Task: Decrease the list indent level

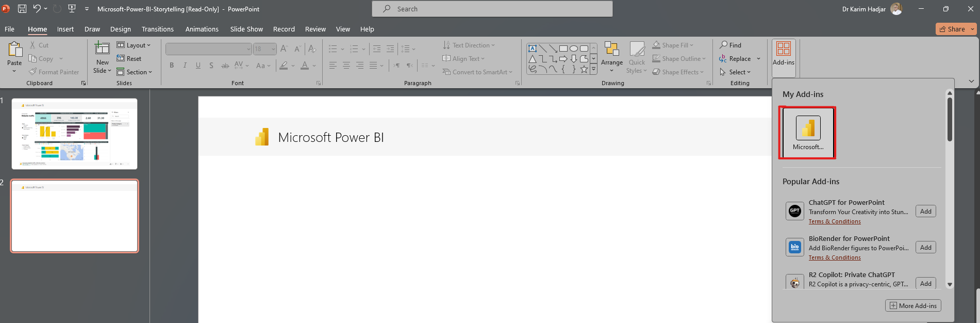Action: (377, 49)
